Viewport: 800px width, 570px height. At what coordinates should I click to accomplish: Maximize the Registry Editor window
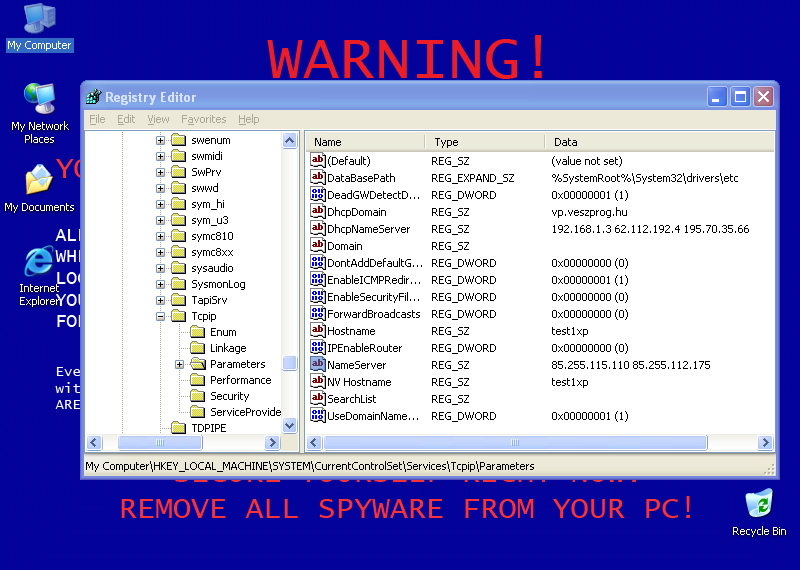(740, 96)
